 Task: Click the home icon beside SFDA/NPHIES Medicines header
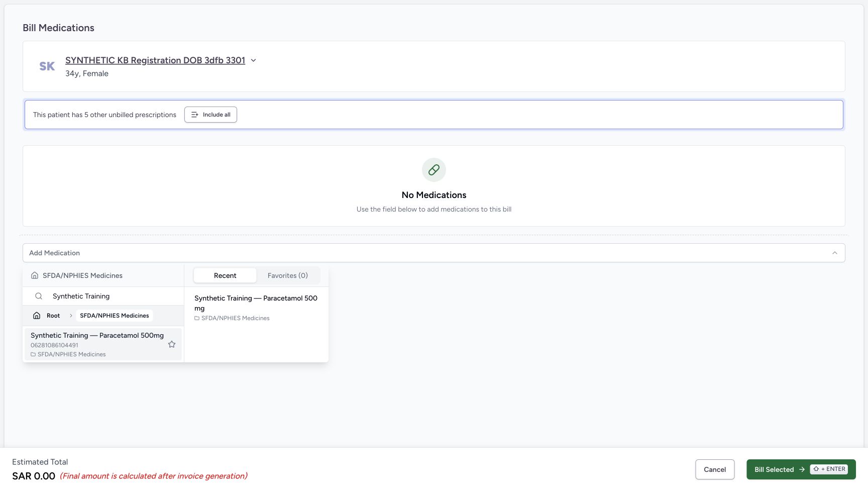[x=35, y=275]
